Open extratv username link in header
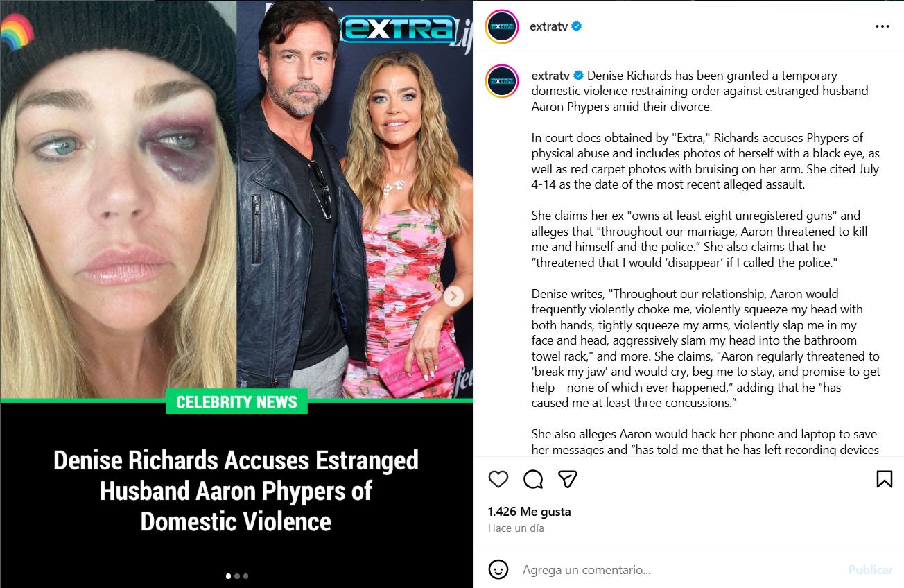The width and height of the screenshot is (904, 588). pos(548,26)
